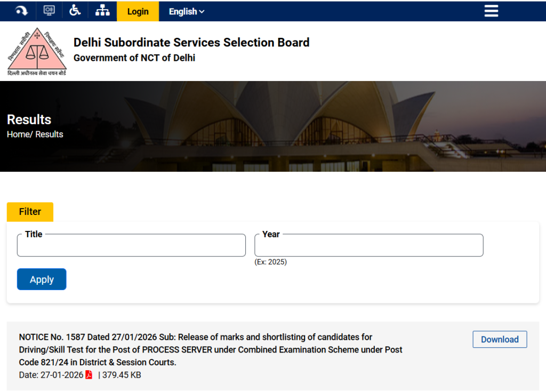Image resolution: width=546 pixels, height=392 pixels.
Task: Click inside the Title input field
Action: (131, 245)
